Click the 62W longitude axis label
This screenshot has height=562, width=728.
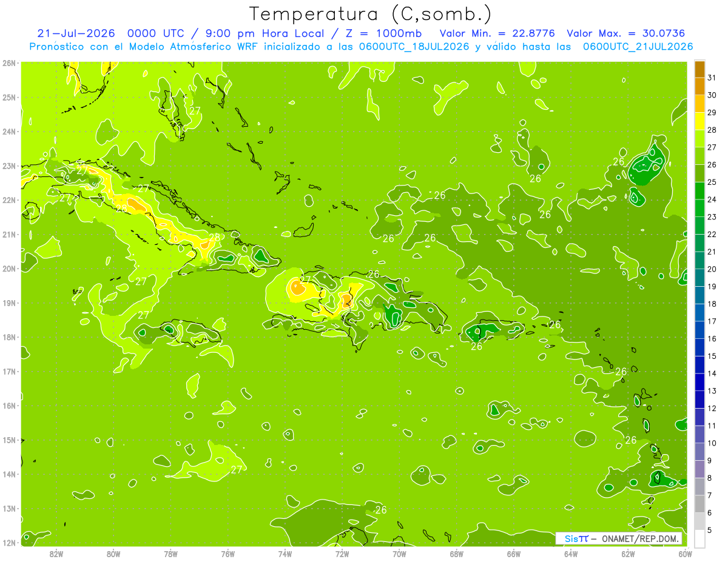point(628,554)
